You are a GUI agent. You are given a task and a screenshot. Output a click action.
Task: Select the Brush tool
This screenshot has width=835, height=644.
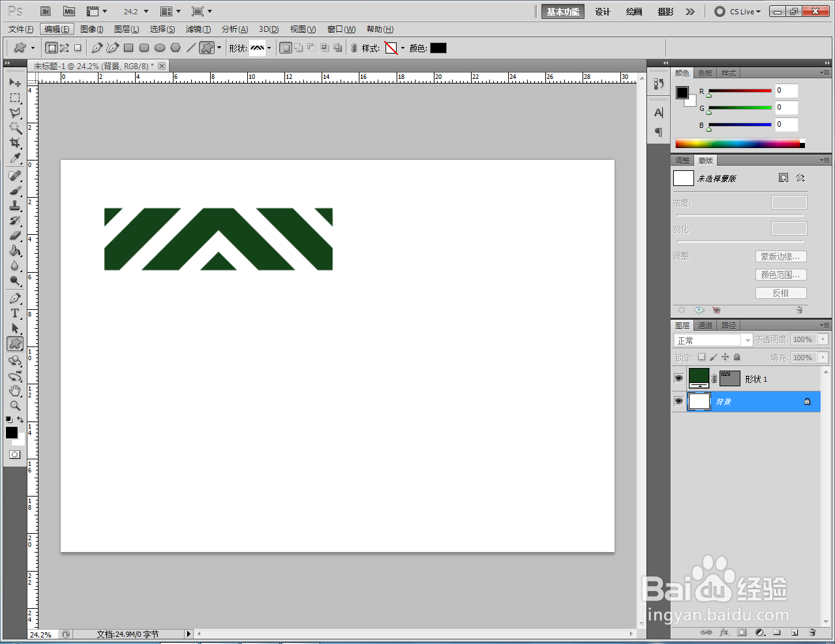click(x=15, y=191)
